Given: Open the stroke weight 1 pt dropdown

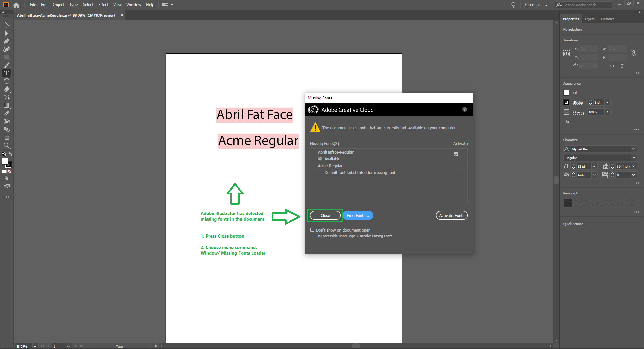Looking at the screenshot, I should pos(607,102).
